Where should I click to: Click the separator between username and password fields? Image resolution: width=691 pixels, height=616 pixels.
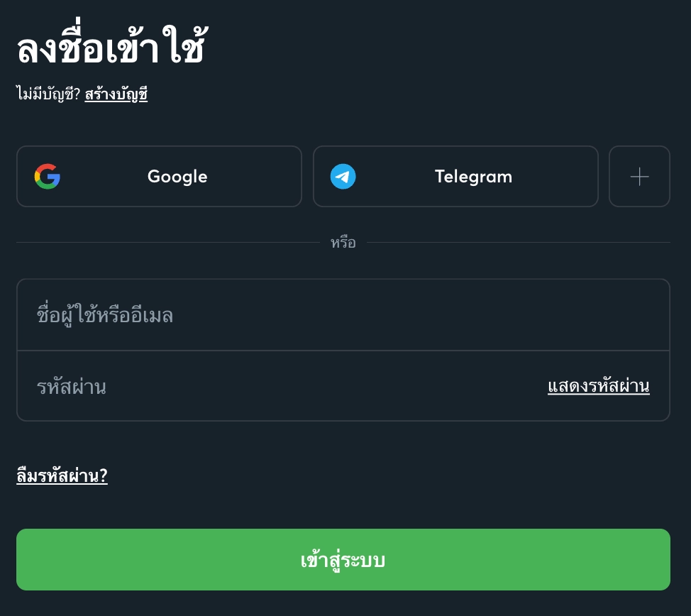343,351
